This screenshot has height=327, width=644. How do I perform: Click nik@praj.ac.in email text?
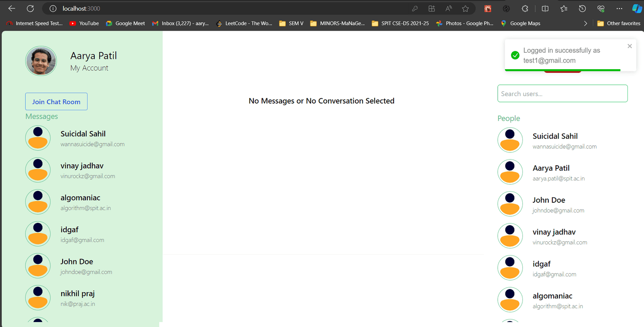(78, 304)
